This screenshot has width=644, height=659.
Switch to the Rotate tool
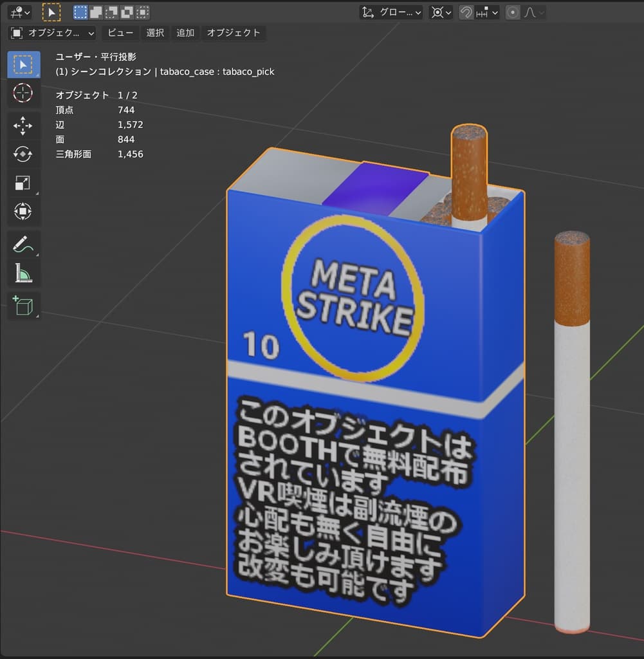[23, 154]
